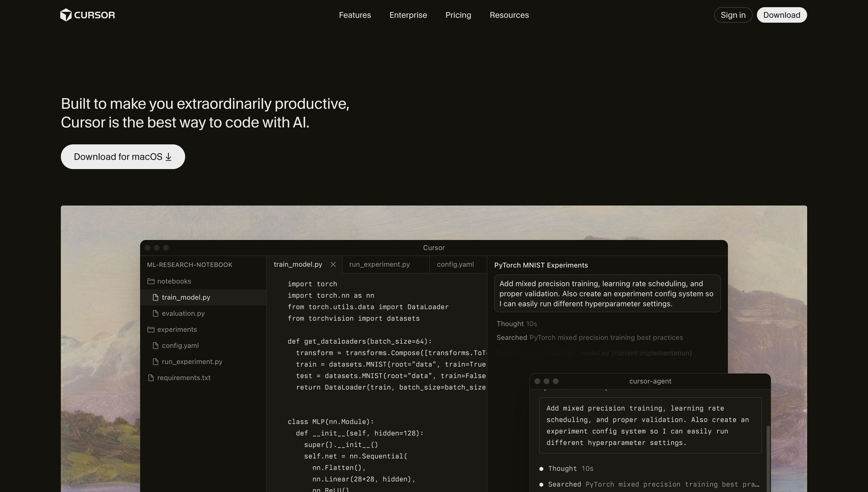Switch to the run_experiment.py editor tab
This screenshot has height=492, width=868.
click(379, 265)
